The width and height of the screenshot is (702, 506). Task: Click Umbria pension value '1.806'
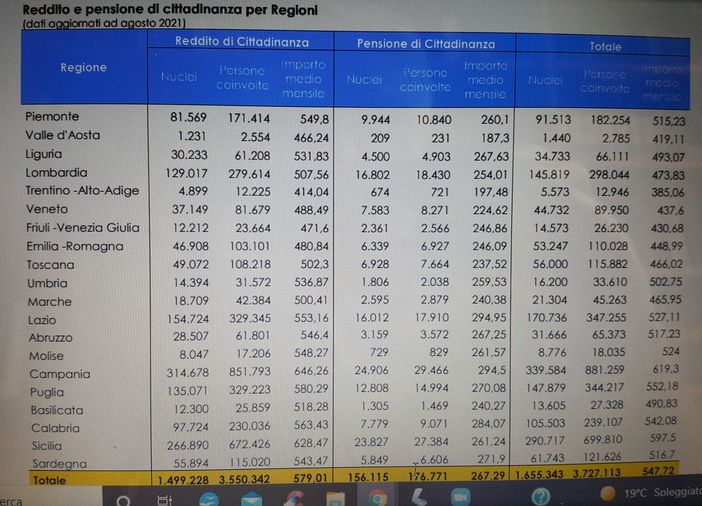pyautogui.click(x=375, y=282)
